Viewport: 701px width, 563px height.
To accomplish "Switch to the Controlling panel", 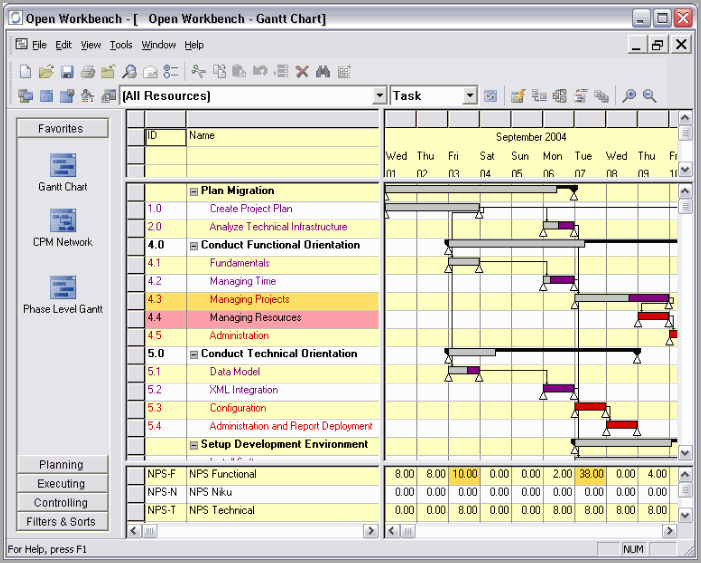I will 63,503.
